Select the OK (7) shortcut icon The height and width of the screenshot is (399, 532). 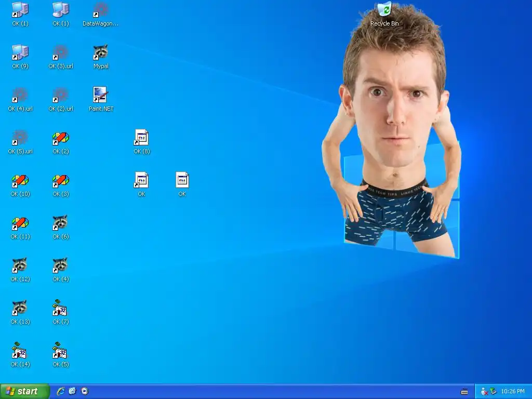pyautogui.click(x=61, y=312)
